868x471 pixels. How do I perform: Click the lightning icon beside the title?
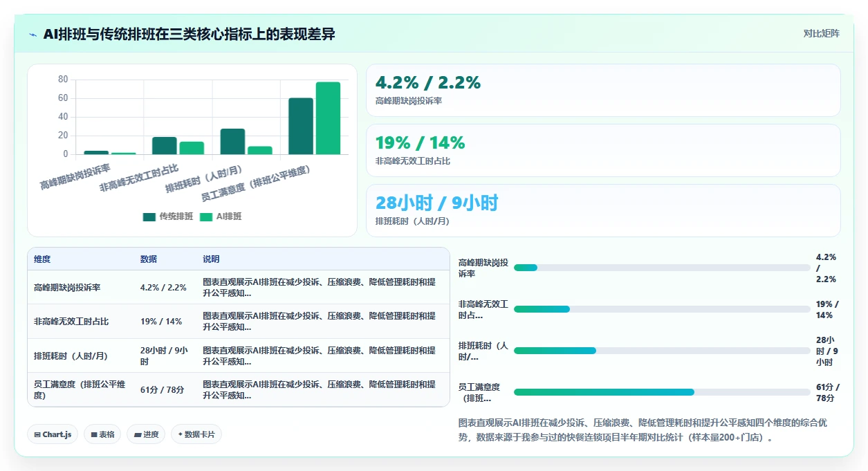coord(33,34)
